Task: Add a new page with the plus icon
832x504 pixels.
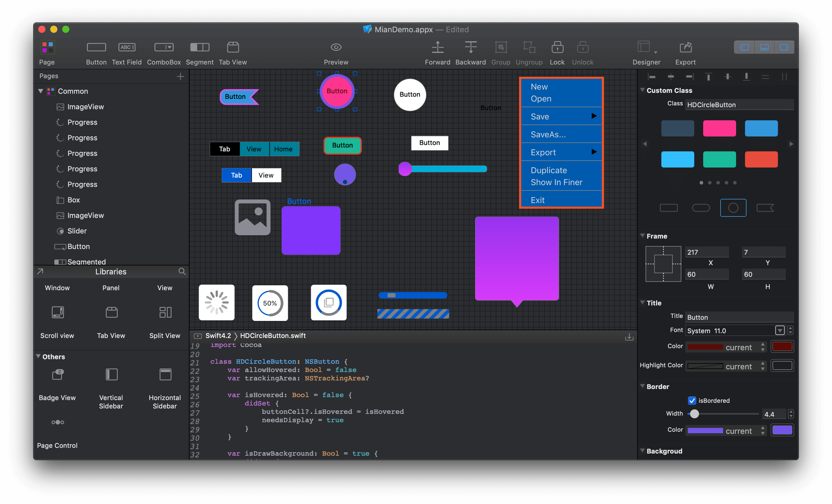Action: (180, 76)
